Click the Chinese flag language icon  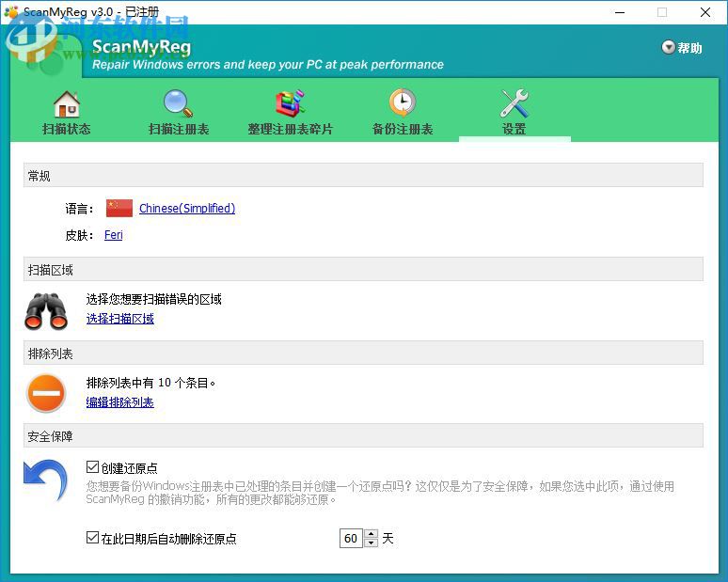point(119,209)
